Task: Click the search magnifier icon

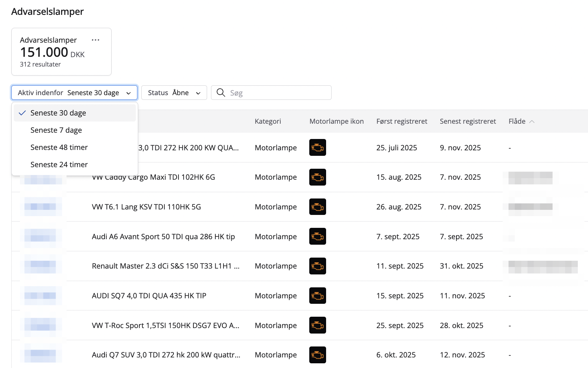Action: (x=221, y=93)
